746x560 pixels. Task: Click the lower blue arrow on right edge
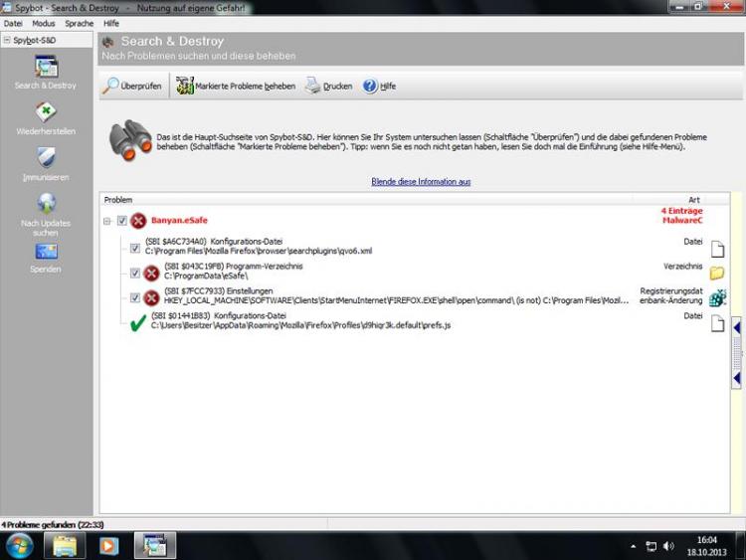[737, 379]
